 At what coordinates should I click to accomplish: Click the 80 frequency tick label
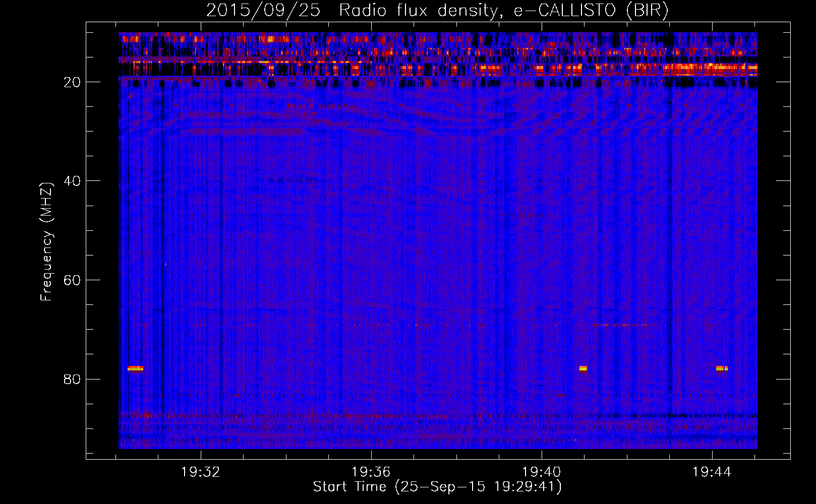(72, 379)
